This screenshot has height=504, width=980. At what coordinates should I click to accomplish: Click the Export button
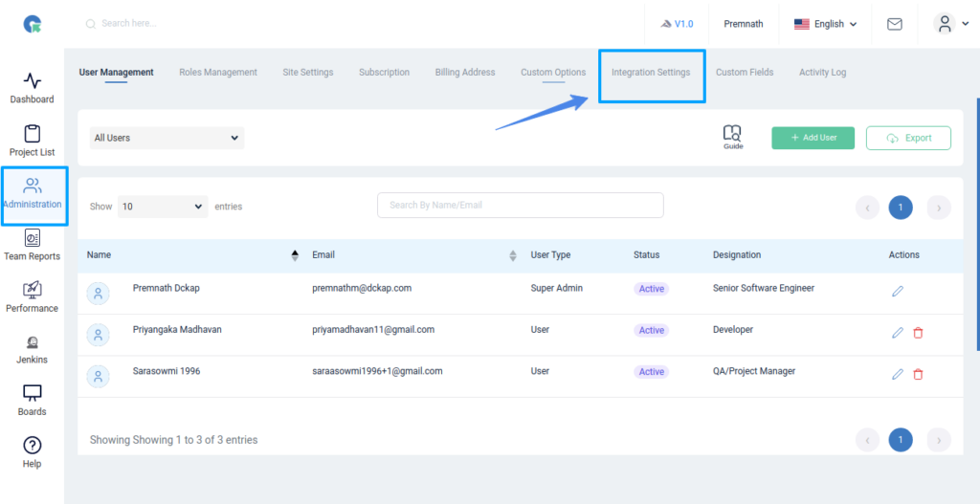click(x=908, y=138)
